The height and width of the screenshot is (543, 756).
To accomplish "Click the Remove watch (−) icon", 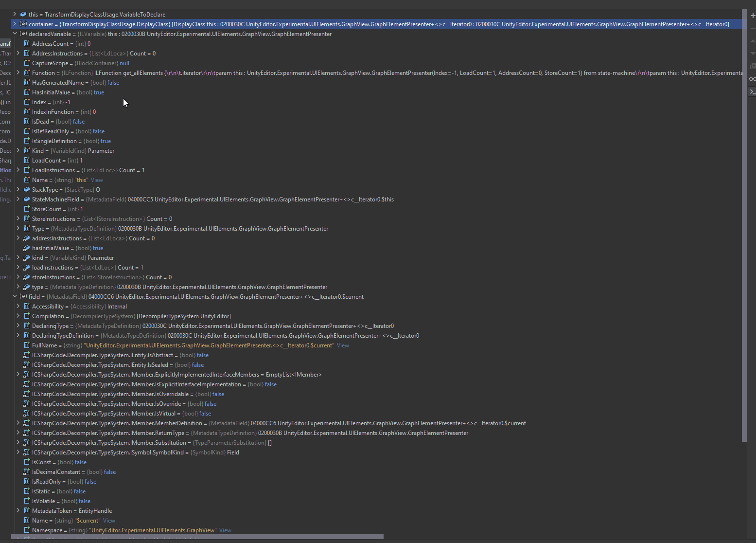I will tap(753, 28).
